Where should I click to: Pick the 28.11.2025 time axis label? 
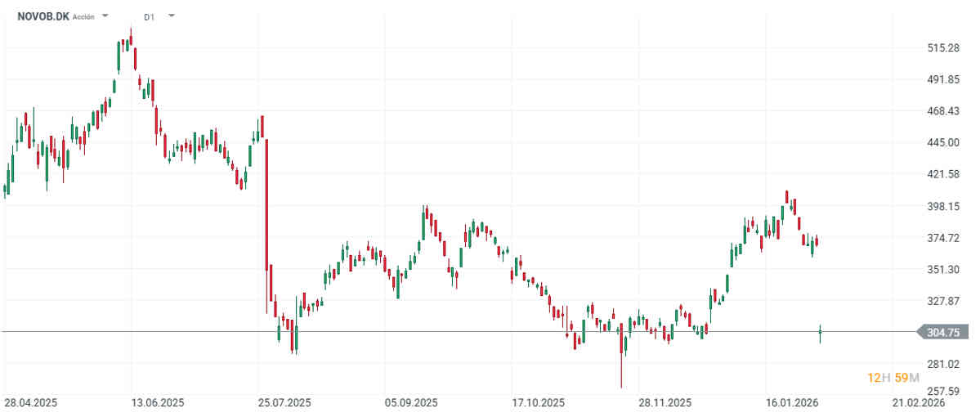coord(665,403)
